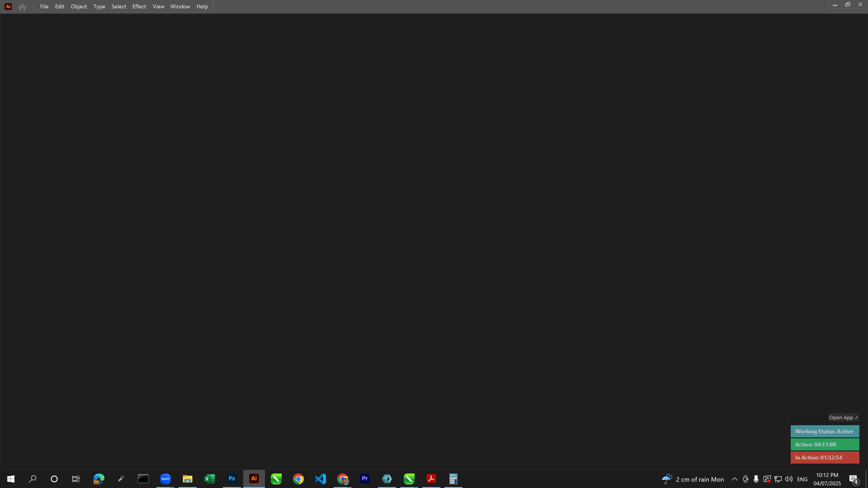Open Windows taskbar search
The height and width of the screenshot is (488, 868).
pos(32,479)
